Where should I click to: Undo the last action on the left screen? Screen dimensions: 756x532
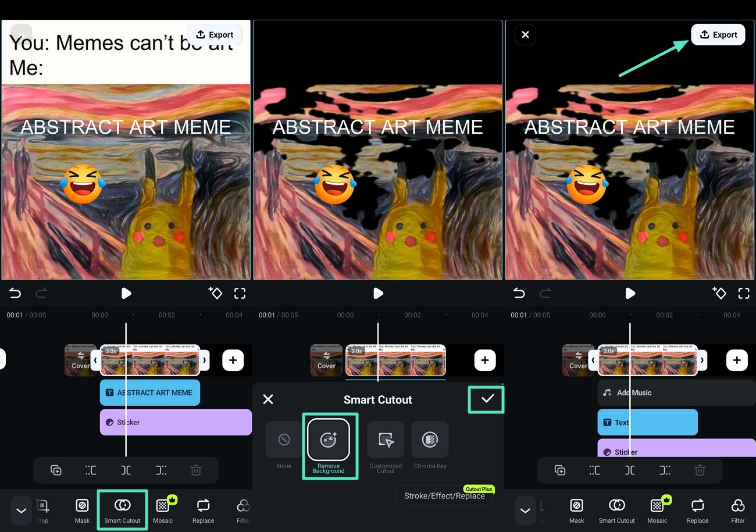click(x=15, y=294)
